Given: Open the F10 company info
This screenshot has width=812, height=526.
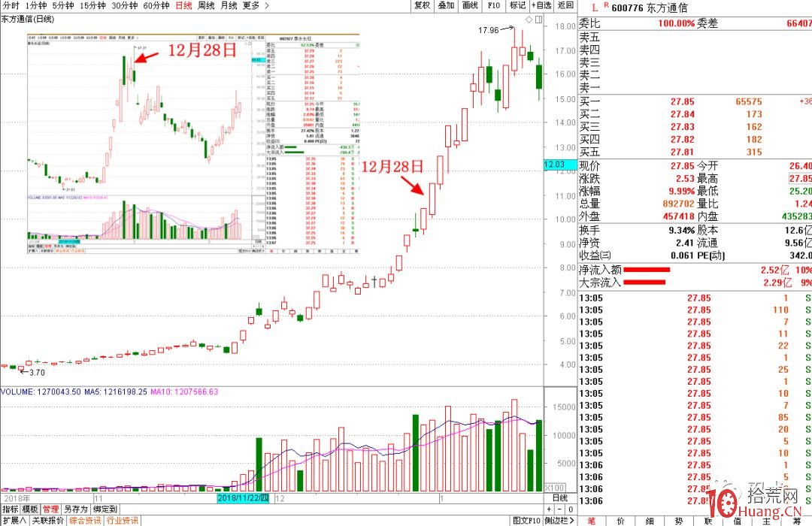Looking at the screenshot, I should (493, 5).
